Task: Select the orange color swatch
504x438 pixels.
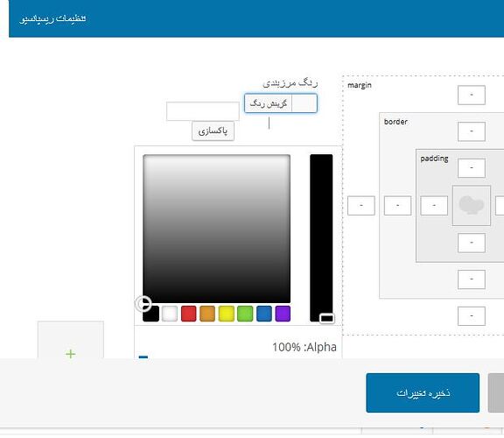Action: point(207,314)
